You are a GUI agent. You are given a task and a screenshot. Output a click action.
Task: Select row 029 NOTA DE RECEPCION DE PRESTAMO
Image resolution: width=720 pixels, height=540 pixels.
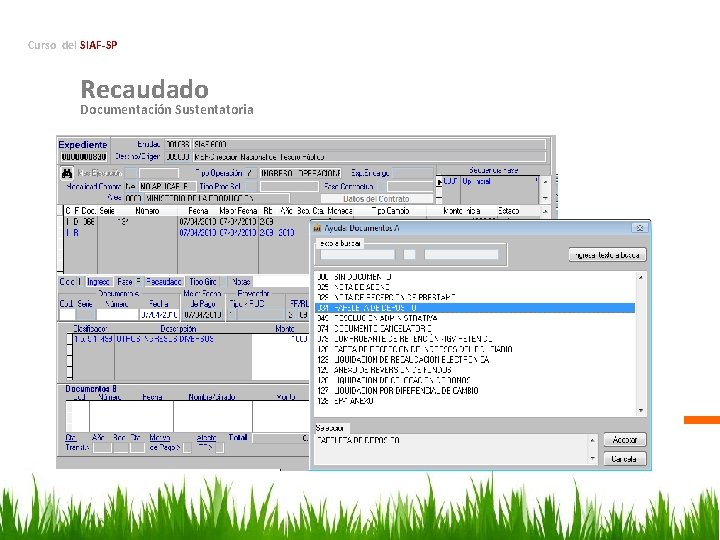click(475, 298)
